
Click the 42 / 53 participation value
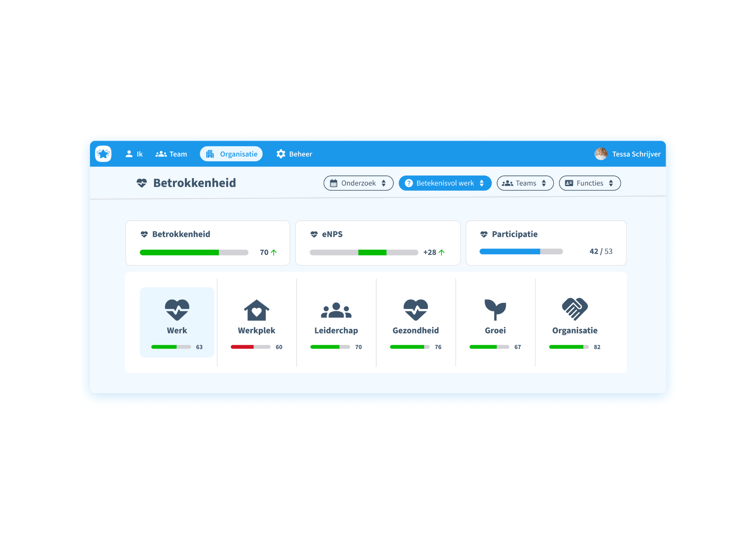click(601, 252)
